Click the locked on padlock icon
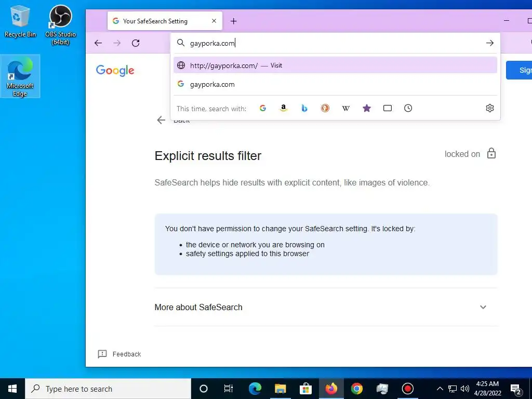 491,154
